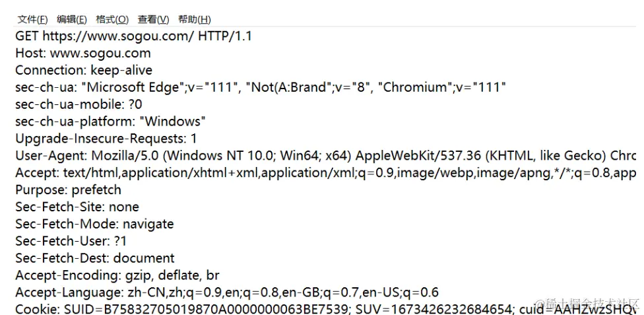Click the Purpose: prefetch line

(68, 190)
